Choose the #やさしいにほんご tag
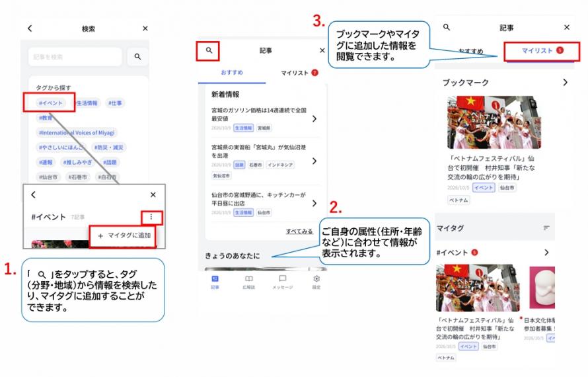The height and width of the screenshot is (377, 588). (x=60, y=147)
